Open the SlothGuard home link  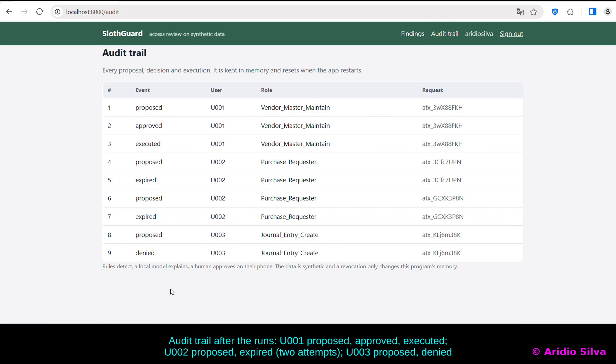point(122,34)
